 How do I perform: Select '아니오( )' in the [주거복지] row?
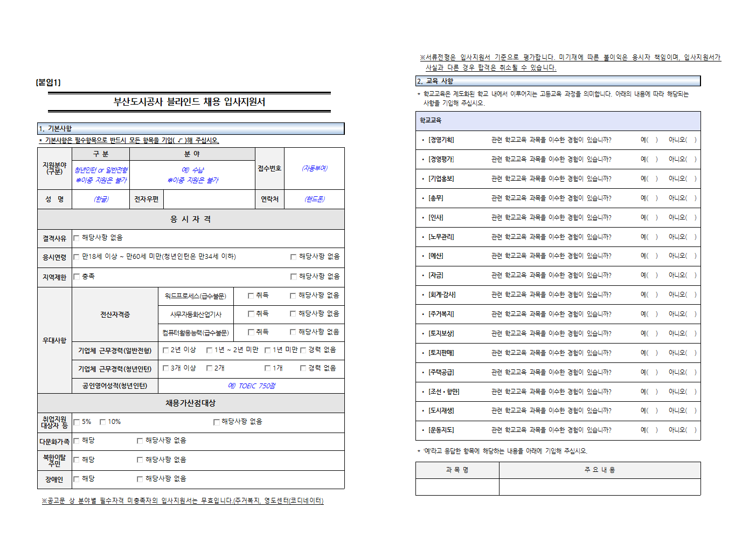point(682,314)
